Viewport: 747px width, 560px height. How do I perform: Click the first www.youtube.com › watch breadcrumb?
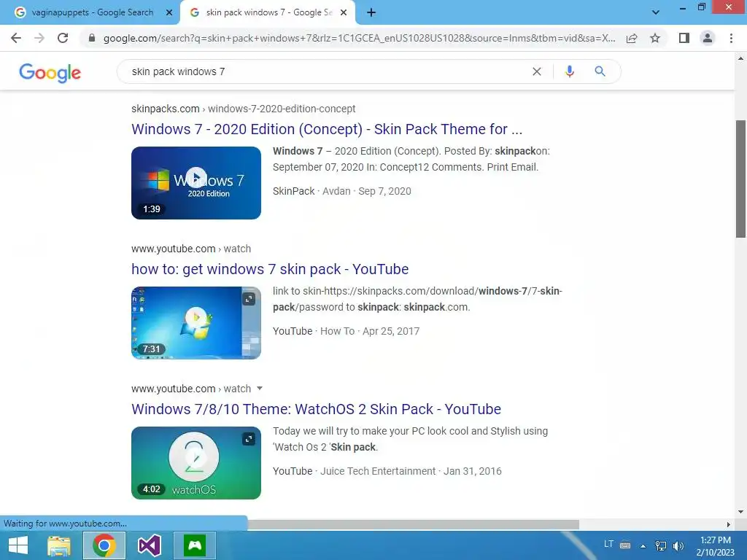click(191, 249)
